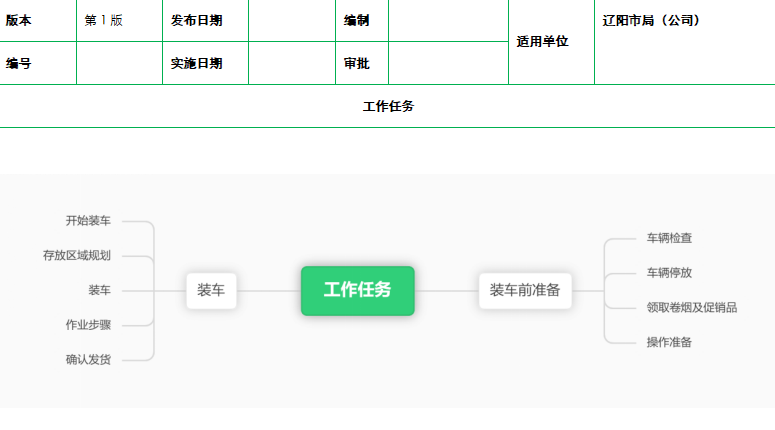Image resolution: width=775 pixels, height=430 pixels.
Task: Click the empty cell next to 实施日期
Action: click(292, 63)
